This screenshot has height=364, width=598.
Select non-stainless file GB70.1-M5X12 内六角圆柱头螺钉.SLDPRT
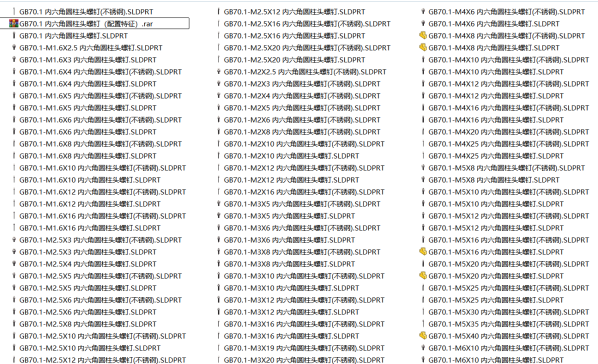point(496,228)
